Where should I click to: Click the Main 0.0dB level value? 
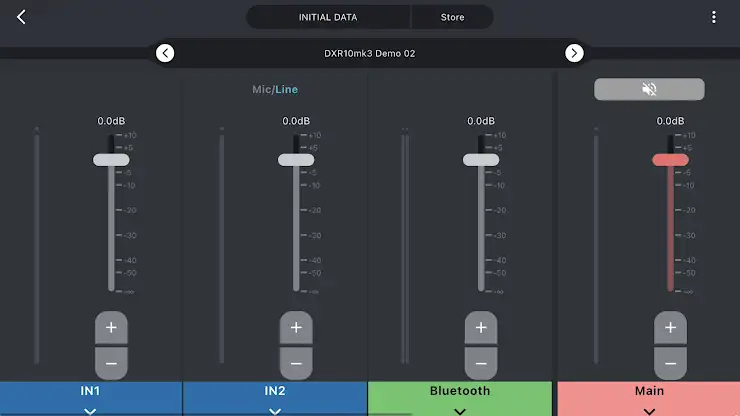(x=670, y=121)
